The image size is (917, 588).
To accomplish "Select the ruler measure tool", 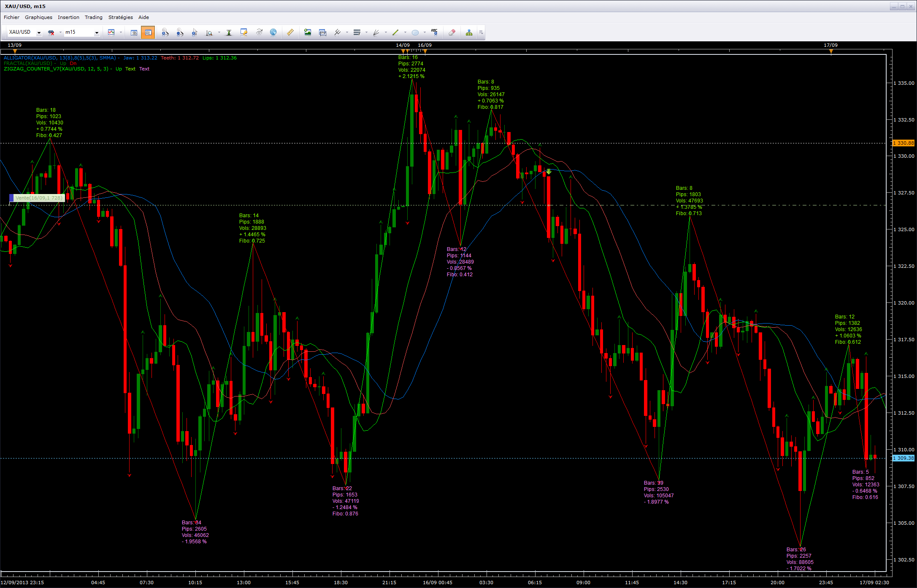I will pyautogui.click(x=290, y=32).
